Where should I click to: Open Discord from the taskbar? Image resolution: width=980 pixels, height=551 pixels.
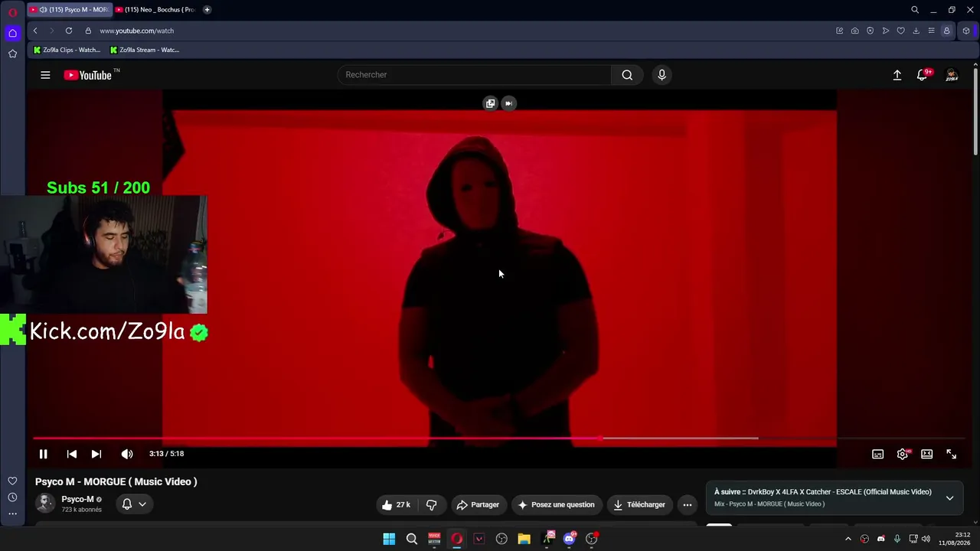(x=569, y=539)
